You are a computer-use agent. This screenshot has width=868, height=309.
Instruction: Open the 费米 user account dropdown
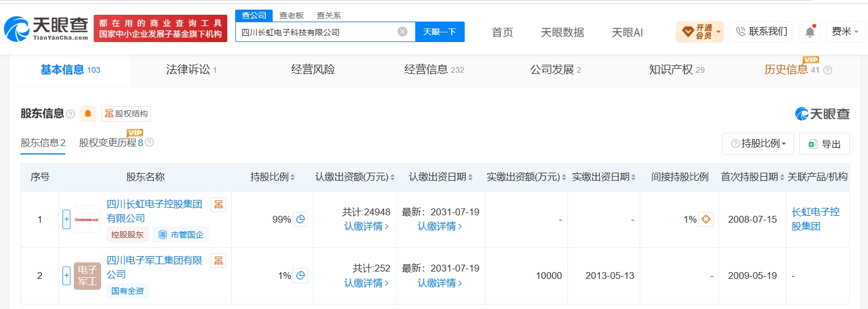tap(845, 32)
